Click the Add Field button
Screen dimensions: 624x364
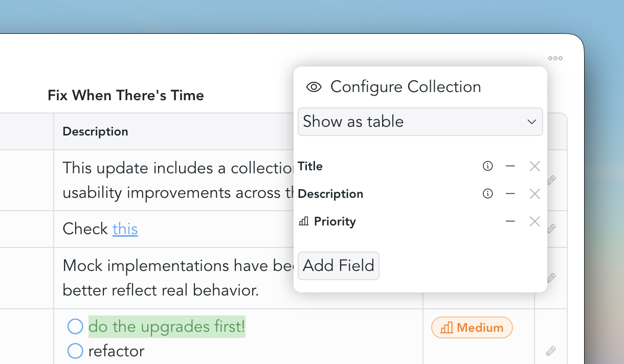click(339, 266)
